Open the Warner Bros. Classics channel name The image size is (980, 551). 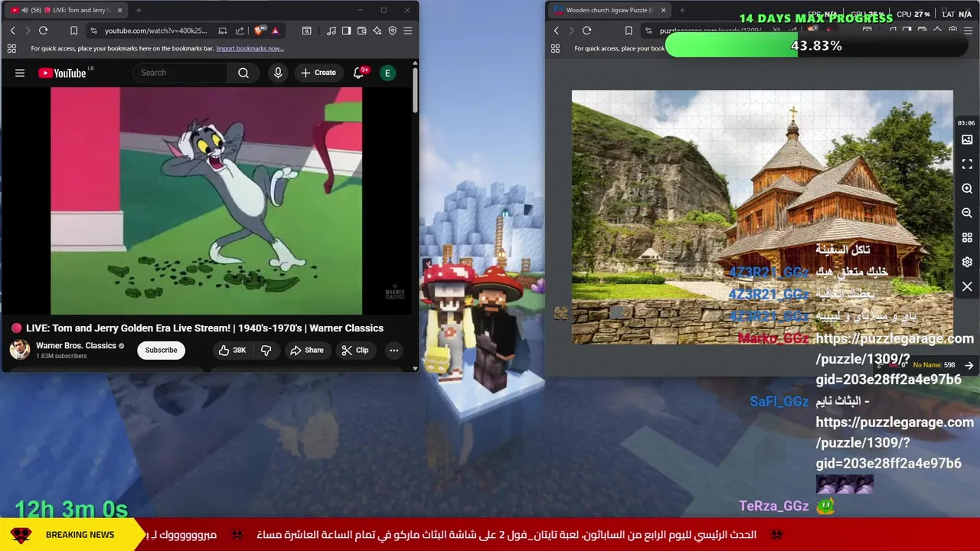[76, 346]
